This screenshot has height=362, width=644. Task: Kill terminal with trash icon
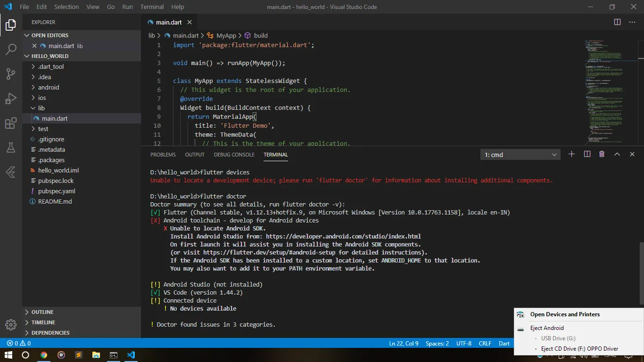tap(602, 154)
